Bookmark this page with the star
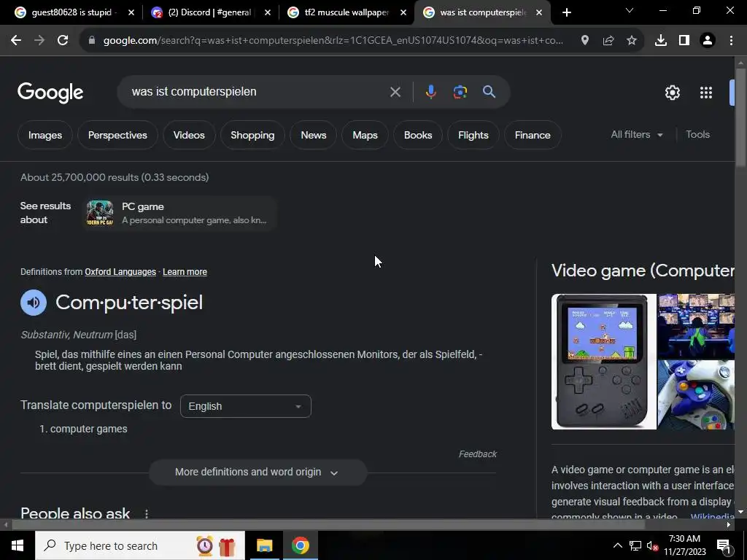The image size is (747, 560). (631, 41)
